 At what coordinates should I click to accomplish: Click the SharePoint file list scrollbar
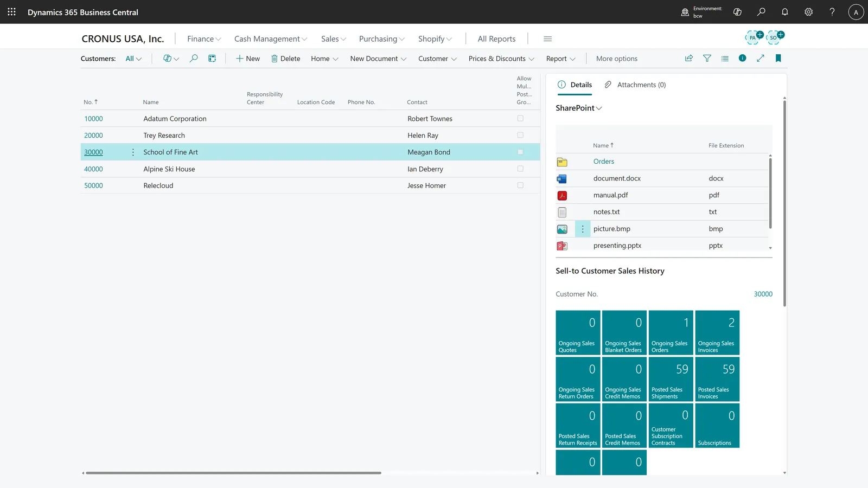(770, 193)
